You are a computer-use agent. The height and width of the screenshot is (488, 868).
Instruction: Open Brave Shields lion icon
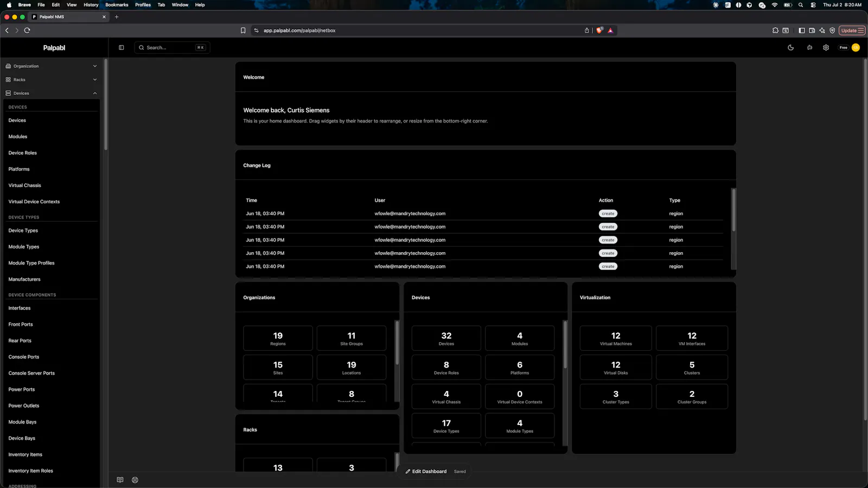point(599,30)
